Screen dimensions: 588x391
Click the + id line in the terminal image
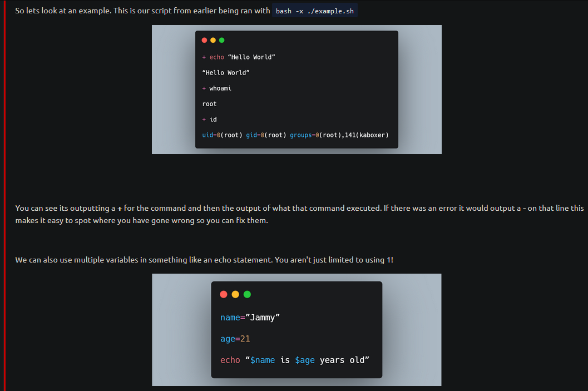(x=209, y=120)
